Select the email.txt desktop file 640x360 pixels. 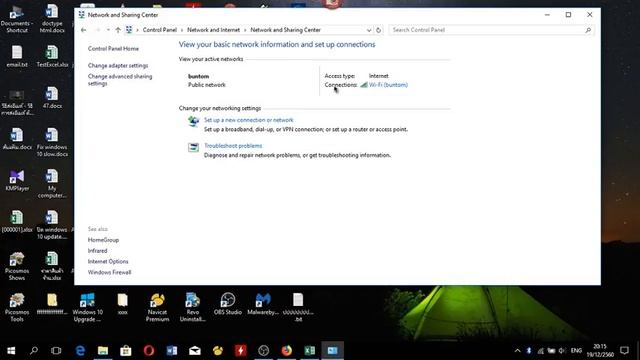tap(17, 56)
